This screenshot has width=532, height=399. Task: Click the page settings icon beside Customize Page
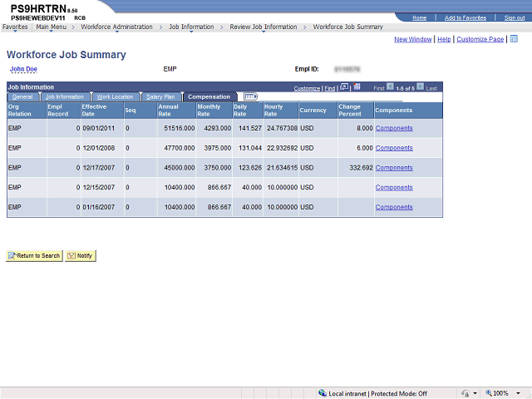point(514,39)
